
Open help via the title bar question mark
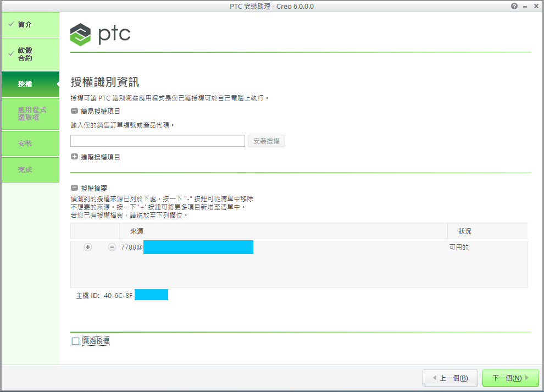514,6
